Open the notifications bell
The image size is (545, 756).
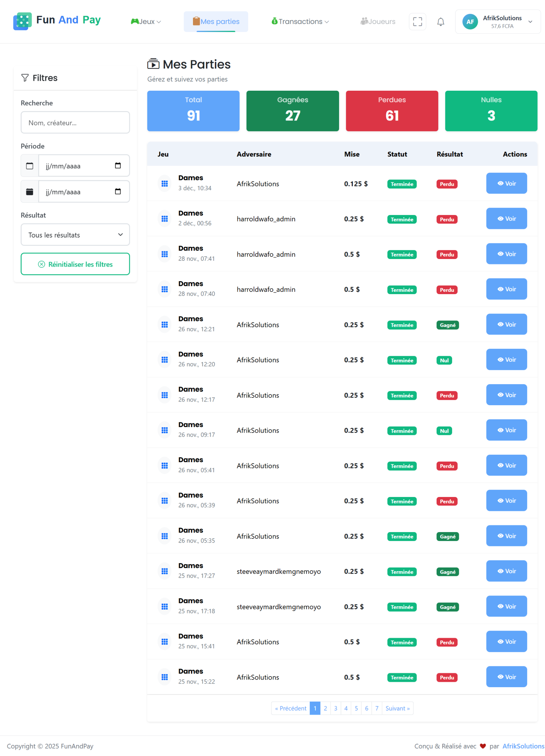440,22
